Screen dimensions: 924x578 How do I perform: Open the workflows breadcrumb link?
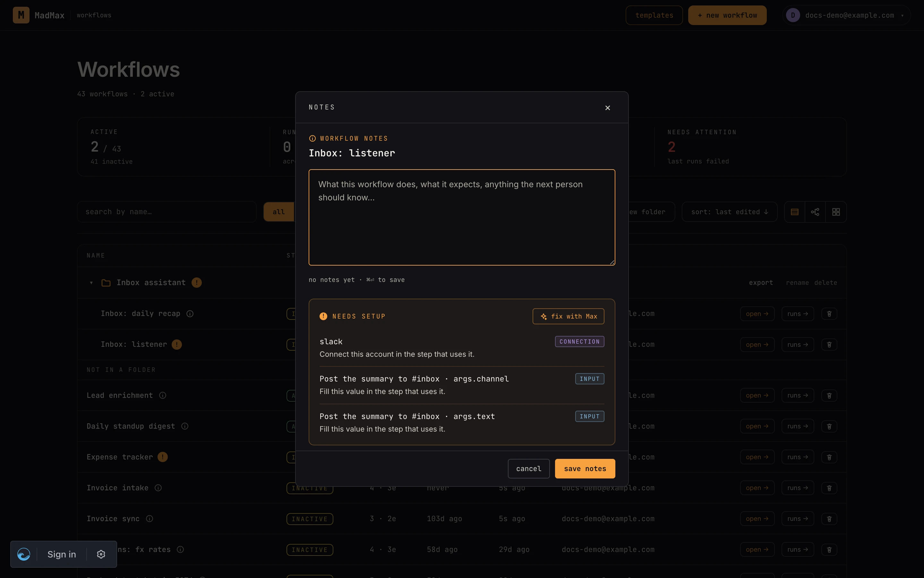point(94,15)
